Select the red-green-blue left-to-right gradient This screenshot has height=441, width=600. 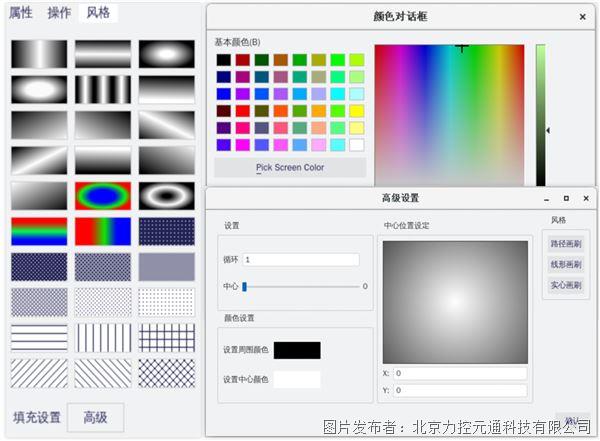103,231
